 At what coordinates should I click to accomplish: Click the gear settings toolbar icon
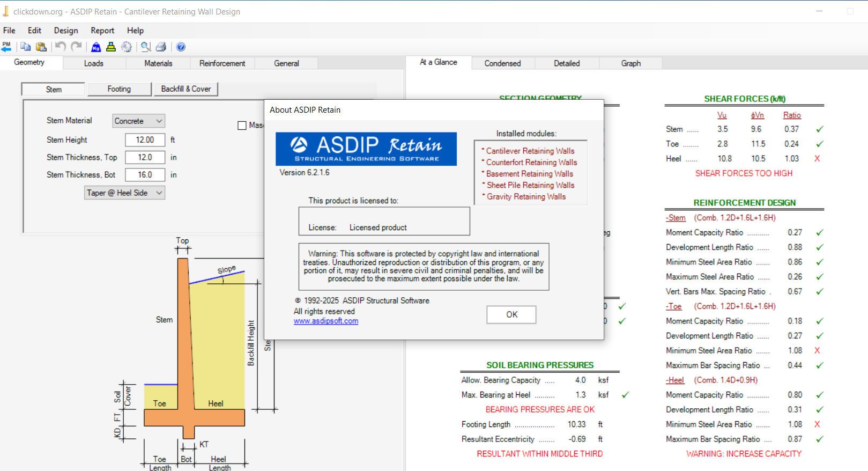click(x=127, y=47)
